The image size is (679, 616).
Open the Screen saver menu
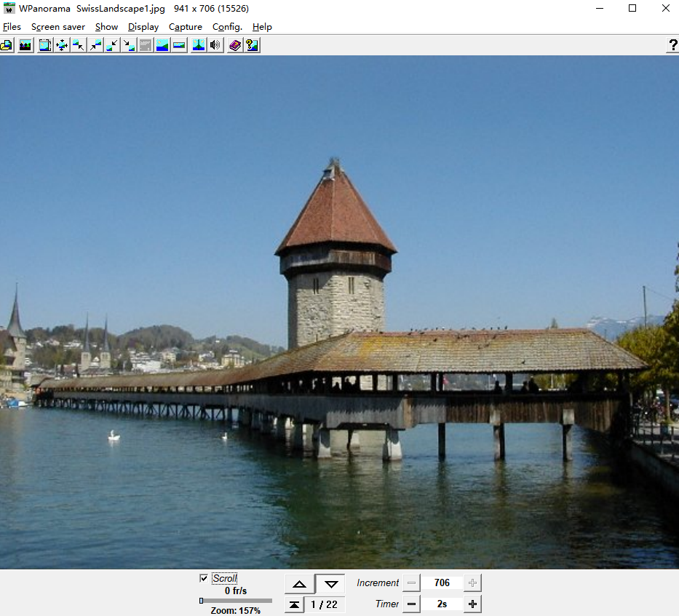point(58,27)
